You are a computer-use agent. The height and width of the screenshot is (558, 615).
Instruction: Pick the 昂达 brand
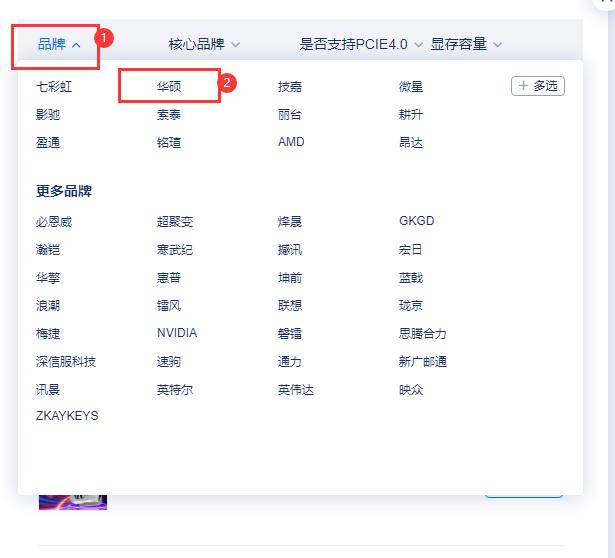point(411,143)
